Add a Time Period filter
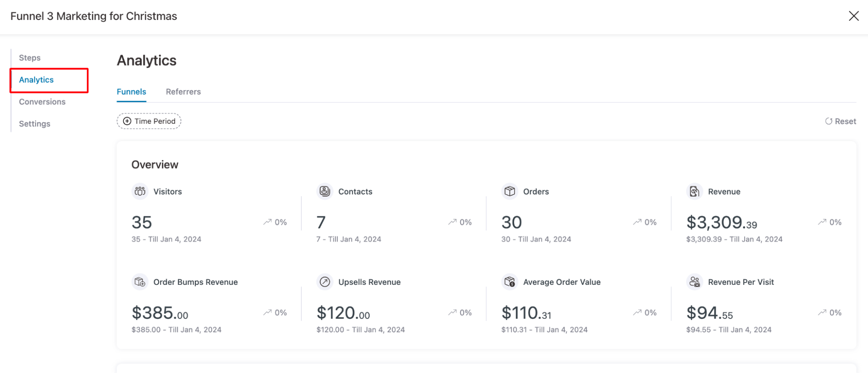The image size is (868, 373). click(x=149, y=121)
